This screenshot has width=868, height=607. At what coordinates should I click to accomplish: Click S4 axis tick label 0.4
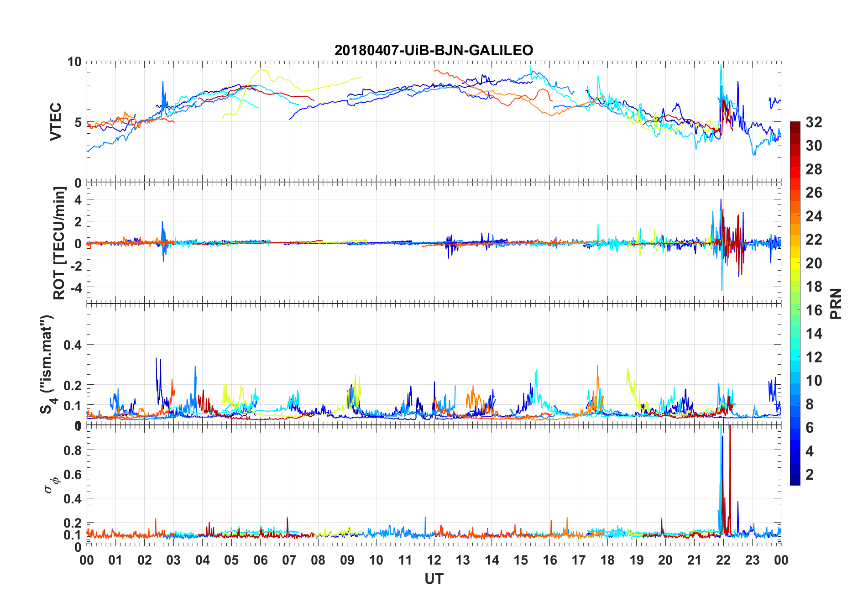point(73,345)
